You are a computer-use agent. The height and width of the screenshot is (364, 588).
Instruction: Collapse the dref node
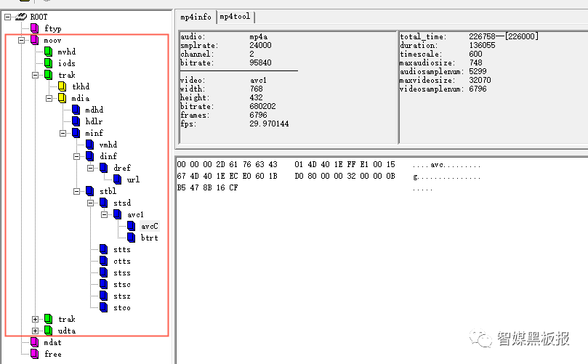point(91,168)
